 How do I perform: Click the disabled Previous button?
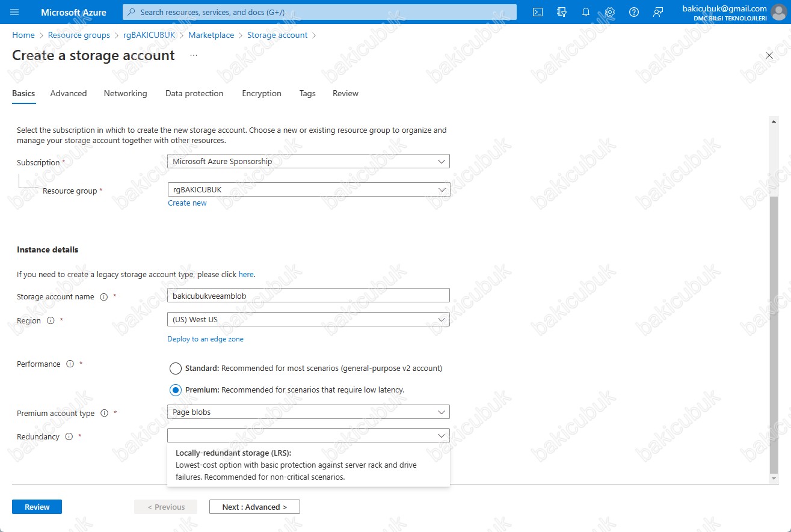165,507
